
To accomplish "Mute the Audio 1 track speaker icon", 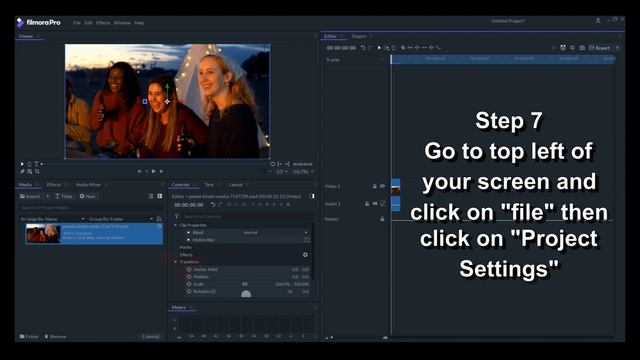I will click(x=375, y=203).
